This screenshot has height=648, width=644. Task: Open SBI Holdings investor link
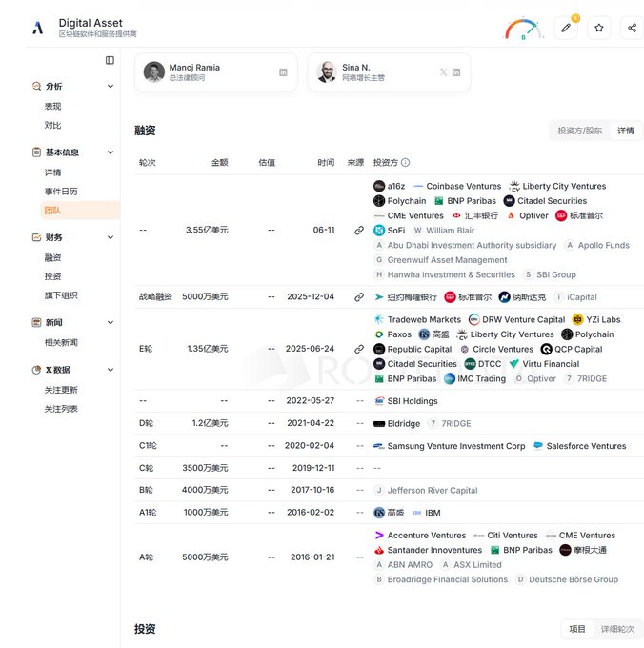pos(406,401)
